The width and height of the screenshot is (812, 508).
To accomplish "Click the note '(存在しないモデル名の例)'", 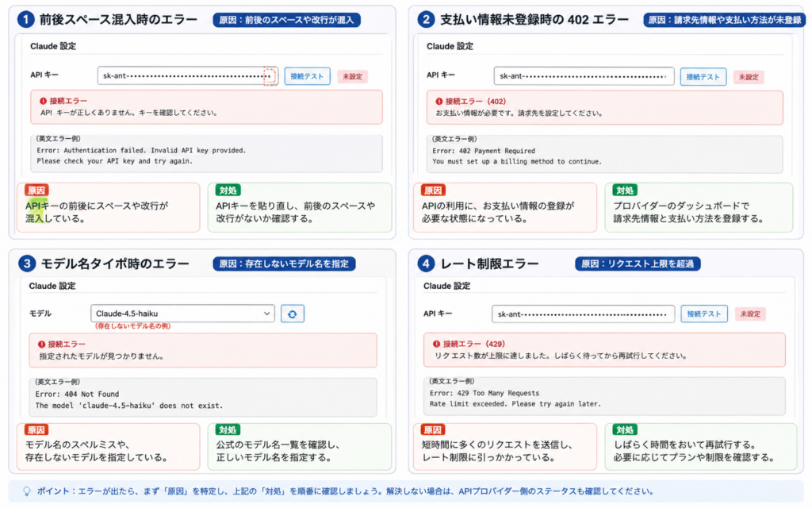I will coord(132,326).
